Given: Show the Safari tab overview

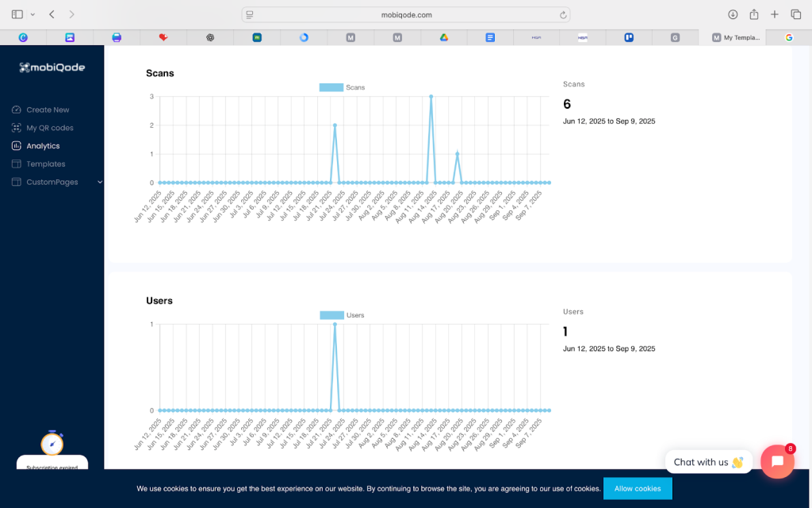Looking at the screenshot, I should tap(795, 14).
